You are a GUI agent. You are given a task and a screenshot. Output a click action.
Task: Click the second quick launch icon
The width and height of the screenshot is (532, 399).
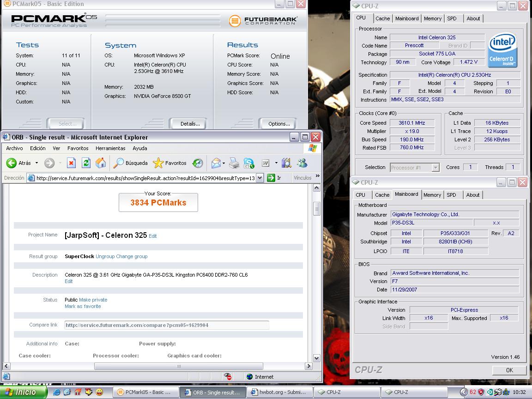tap(67, 392)
